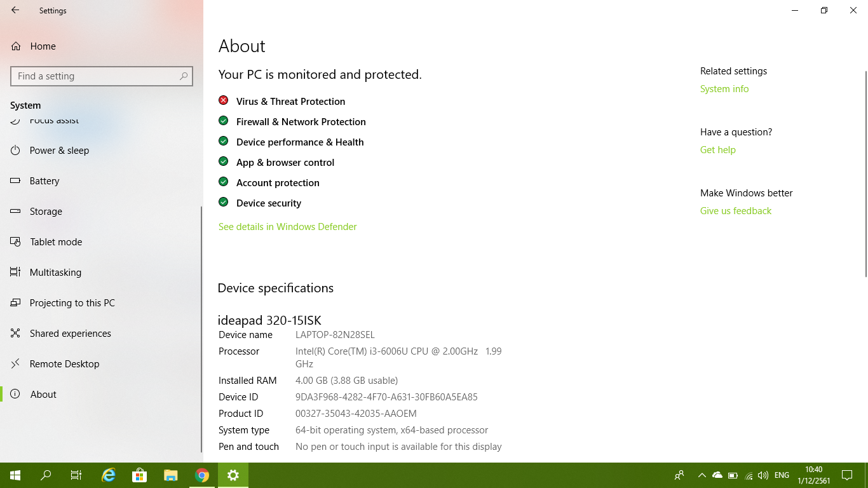Image resolution: width=868 pixels, height=488 pixels.
Task: Select Shared experiences in the sidebar
Action: tap(70, 333)
